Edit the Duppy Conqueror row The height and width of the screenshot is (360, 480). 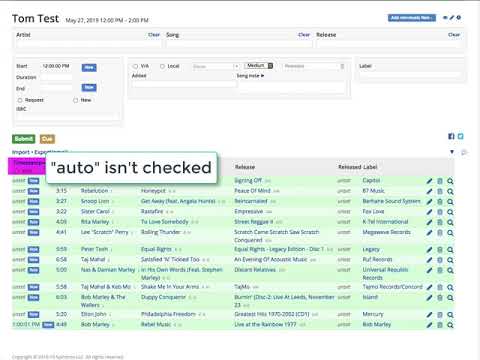pos(429,298)
